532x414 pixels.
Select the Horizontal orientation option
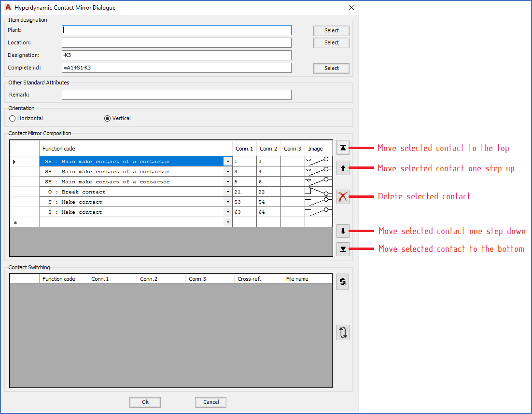coord(13,118)
